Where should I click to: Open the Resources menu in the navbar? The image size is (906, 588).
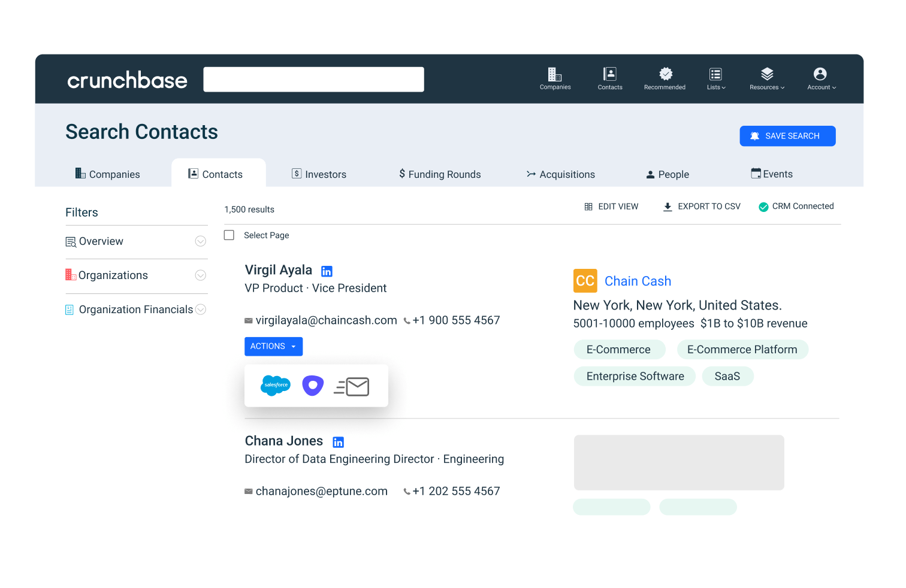click(767, 78)
